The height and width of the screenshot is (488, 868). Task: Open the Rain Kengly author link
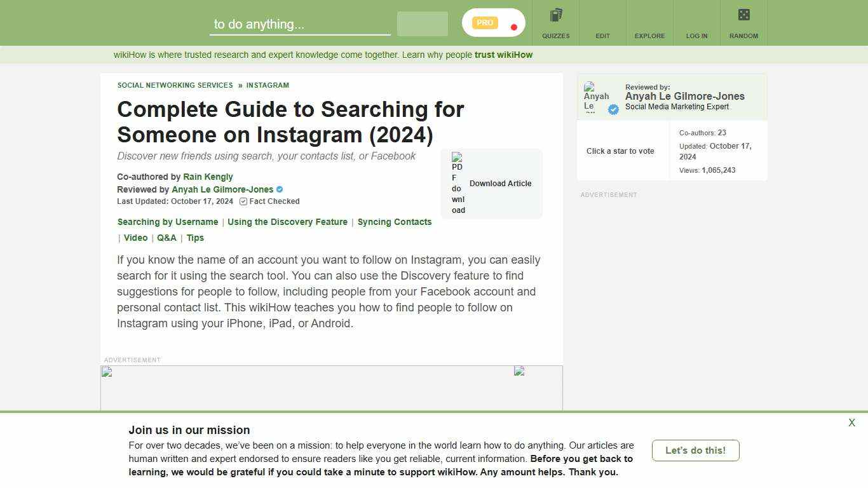208,177
